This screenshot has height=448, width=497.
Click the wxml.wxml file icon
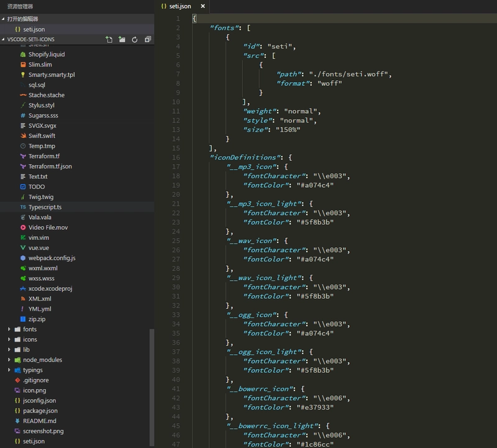23,268
